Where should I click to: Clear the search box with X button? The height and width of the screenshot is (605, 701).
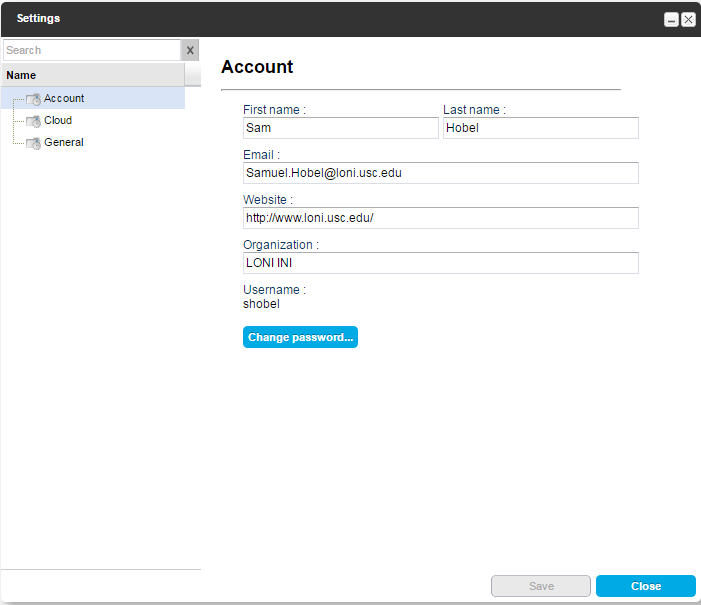tap(190, 50)
